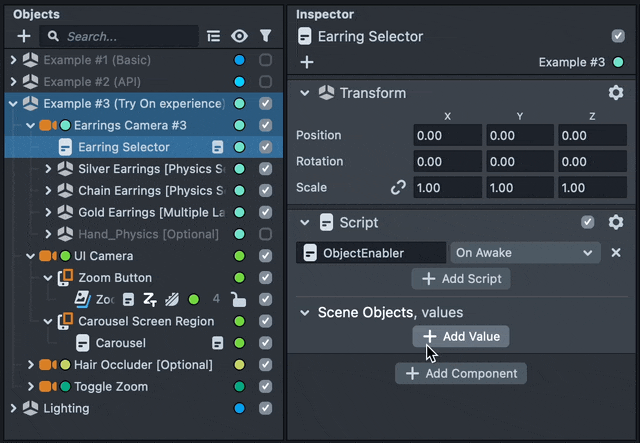Toggle the objects hierarchy list view icon
This screenshot has height=443, width=640.
pyautogui.click(x=213, y=36)
